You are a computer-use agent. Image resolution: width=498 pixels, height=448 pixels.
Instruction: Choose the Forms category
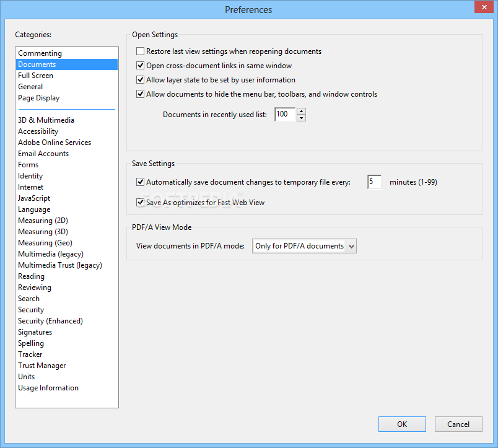(x=67, y=165)
